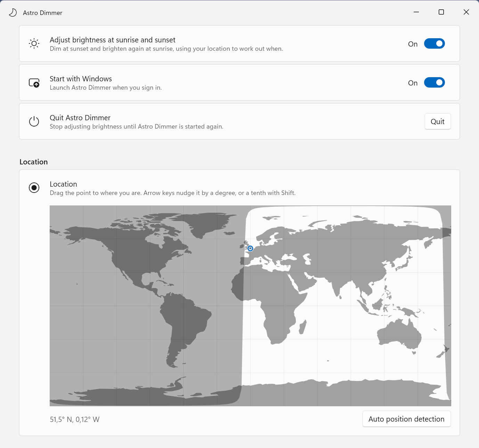The width and height of the screenshot is (479, 448).
Task: Click the Astro Dimmer window title text
Action: tap(43, 13)
